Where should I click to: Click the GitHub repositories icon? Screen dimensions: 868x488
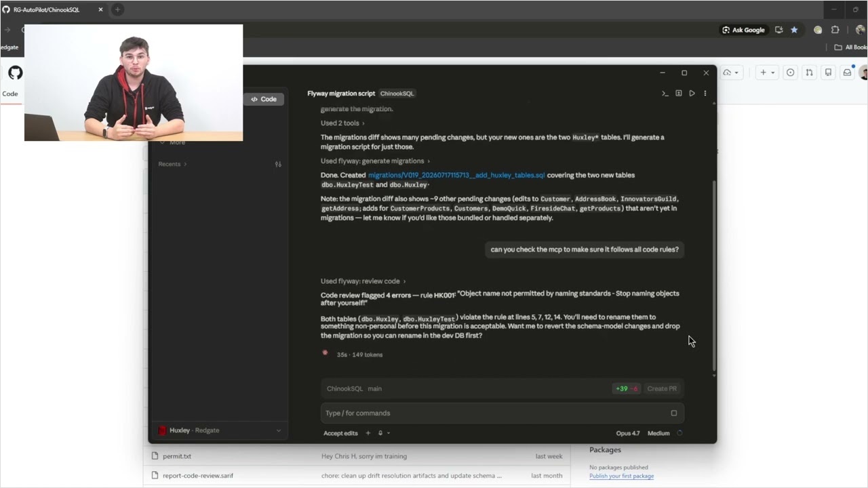coord(828,73)
